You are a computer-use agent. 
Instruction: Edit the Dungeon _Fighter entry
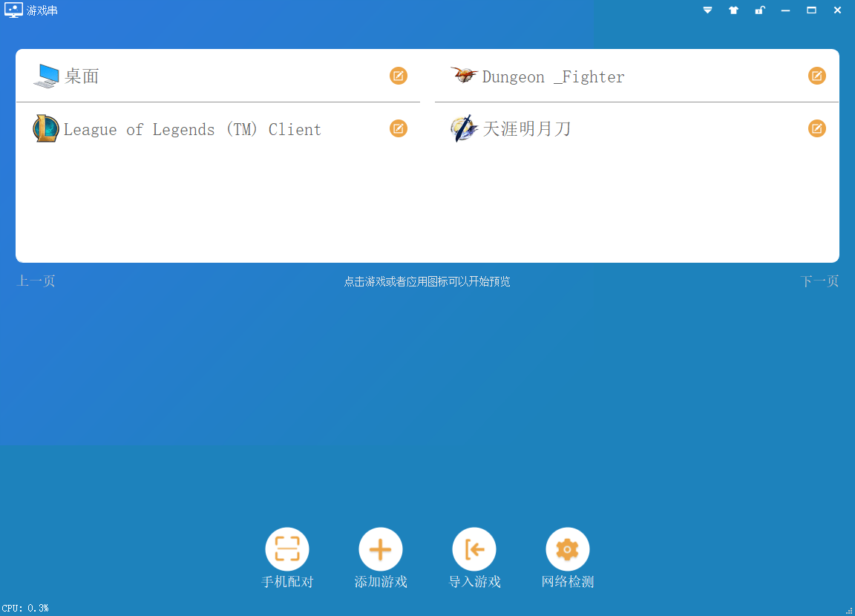817,76
